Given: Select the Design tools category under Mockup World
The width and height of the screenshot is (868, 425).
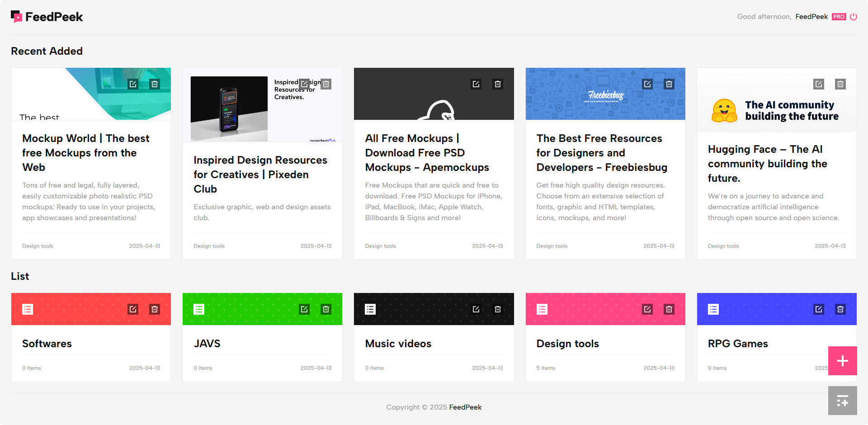Looking at the screenshot, I should 38,246.
